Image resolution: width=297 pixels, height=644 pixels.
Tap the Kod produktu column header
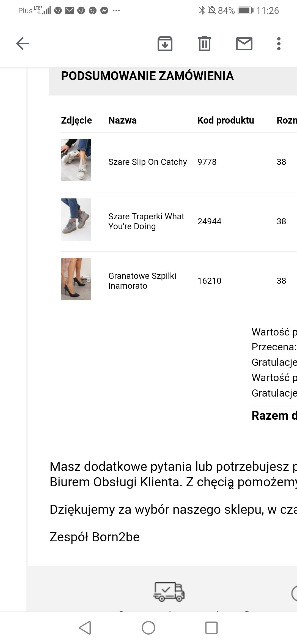226,120
